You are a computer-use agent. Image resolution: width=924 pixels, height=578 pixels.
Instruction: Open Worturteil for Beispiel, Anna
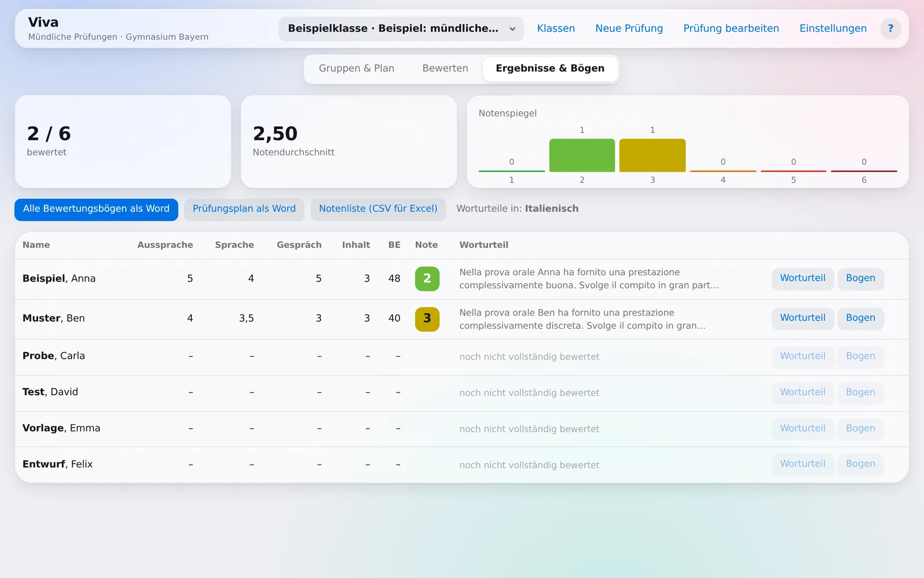tap(802, 278)
